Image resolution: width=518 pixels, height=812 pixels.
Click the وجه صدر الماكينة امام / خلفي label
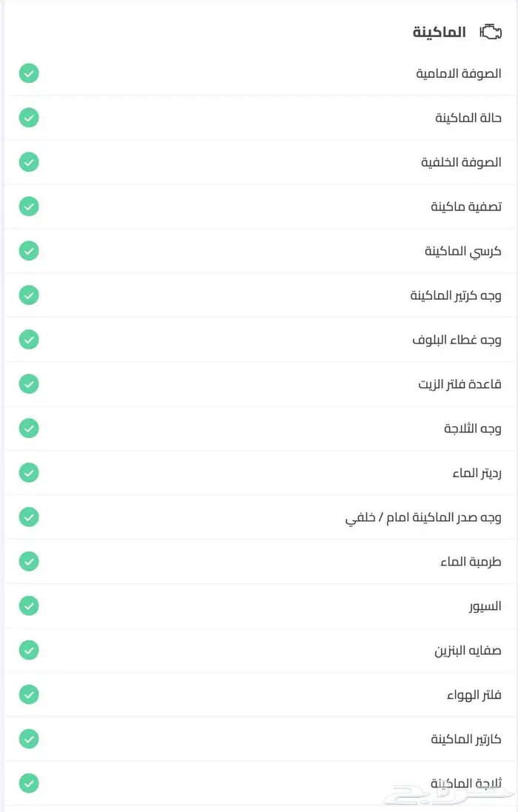pos(423,517)
